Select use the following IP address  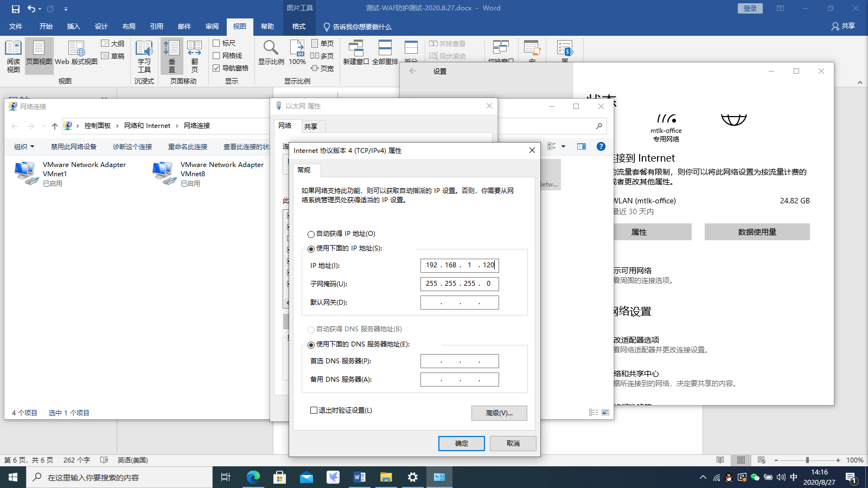pos(311,249)
